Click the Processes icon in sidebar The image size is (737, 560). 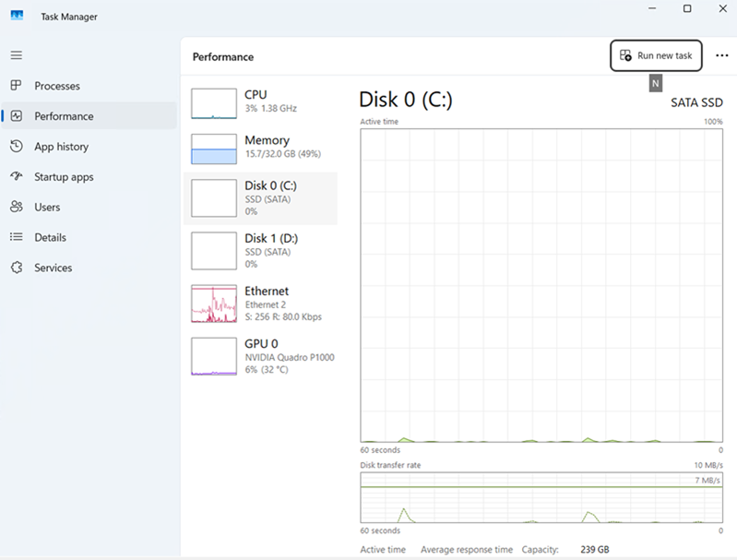16,86
